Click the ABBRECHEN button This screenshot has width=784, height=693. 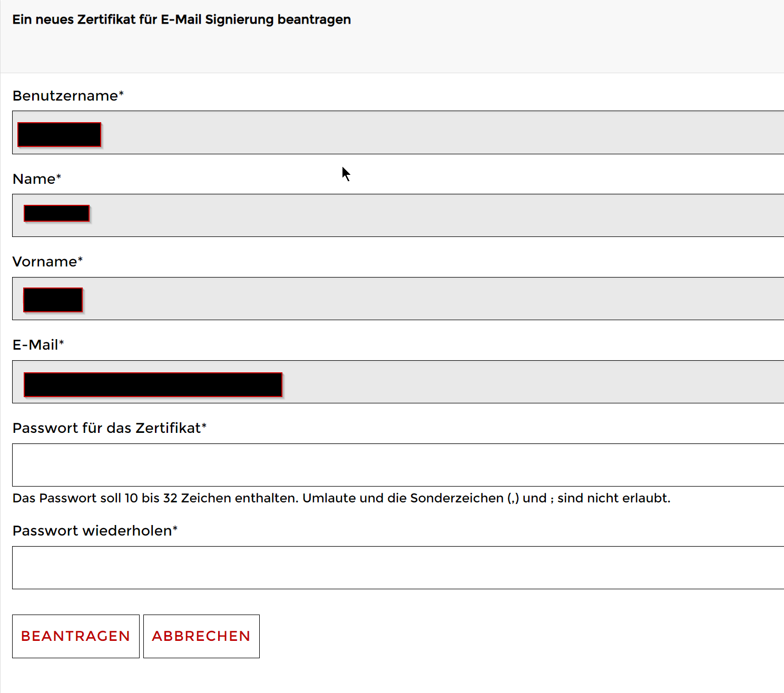(201, 636)
